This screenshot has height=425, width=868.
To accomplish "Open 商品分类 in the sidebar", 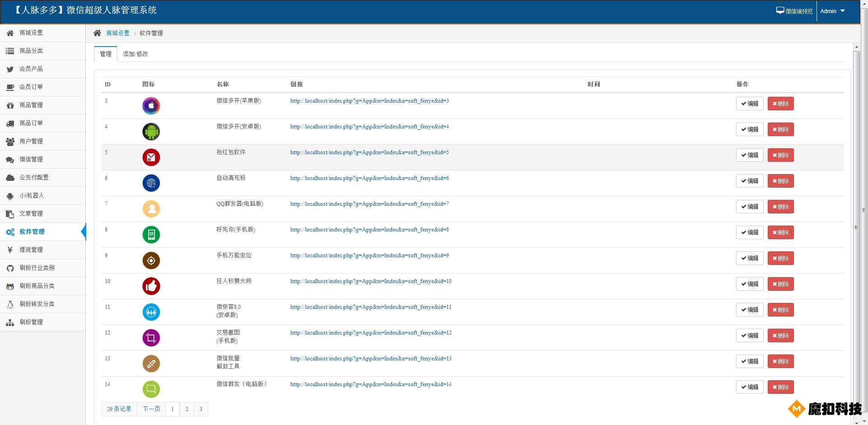I will (x=43, y=51).
